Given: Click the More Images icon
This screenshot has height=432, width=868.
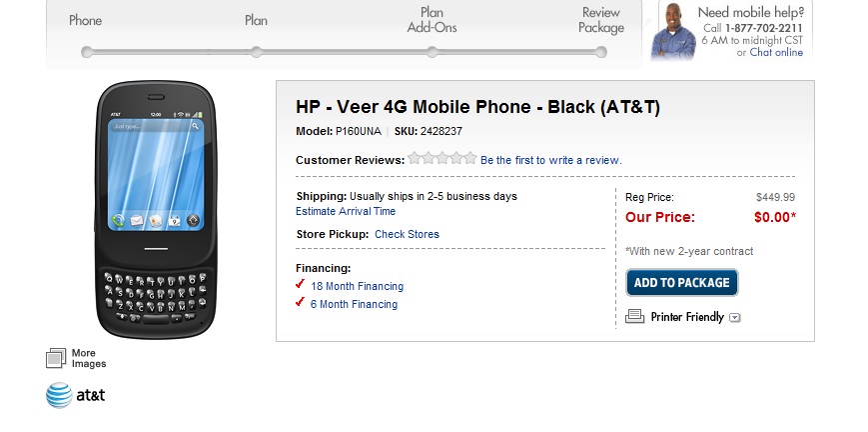Looking at the screenshot, I should click(56, 358).
